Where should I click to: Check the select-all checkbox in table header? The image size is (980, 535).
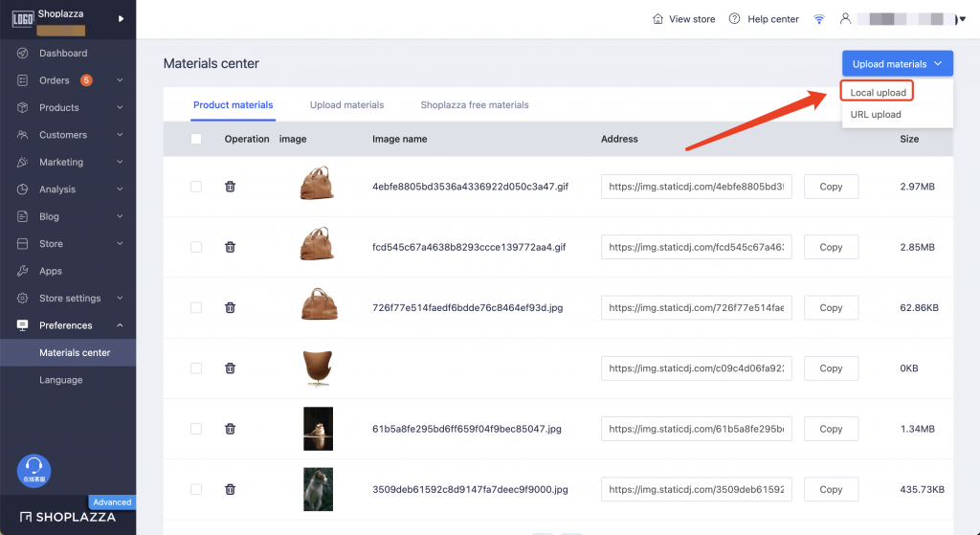pyautogui.click(x=196, y=139)
